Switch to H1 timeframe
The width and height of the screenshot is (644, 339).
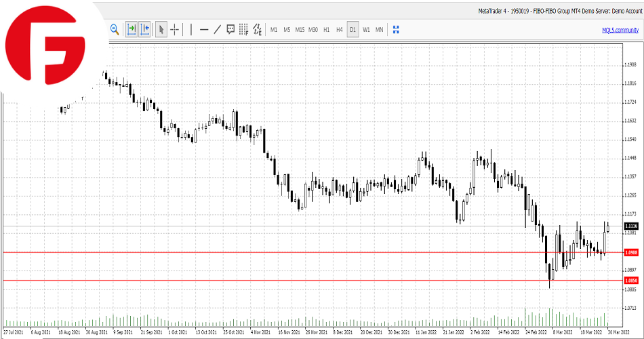click(327, 29)
